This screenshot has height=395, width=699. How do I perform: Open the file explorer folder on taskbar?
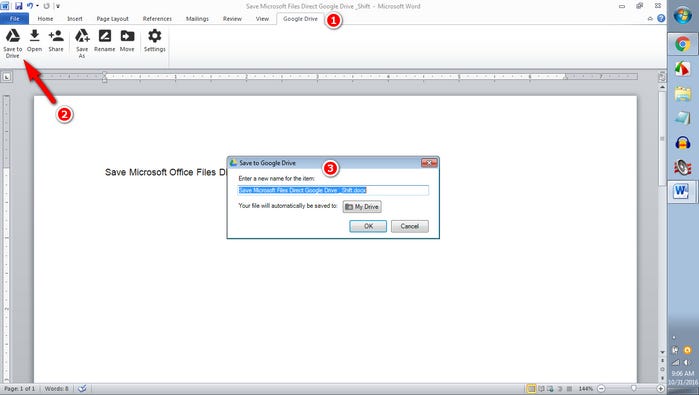coord(683,94)
